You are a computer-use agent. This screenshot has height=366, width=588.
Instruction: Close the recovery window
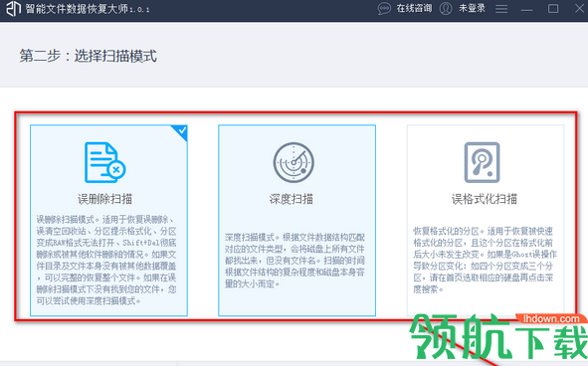pos(580,8)
